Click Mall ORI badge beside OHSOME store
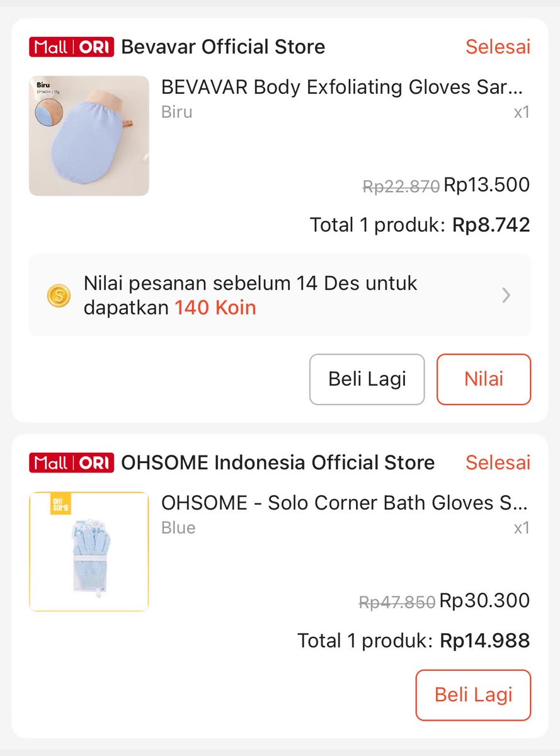 click(x=71, y=463)
